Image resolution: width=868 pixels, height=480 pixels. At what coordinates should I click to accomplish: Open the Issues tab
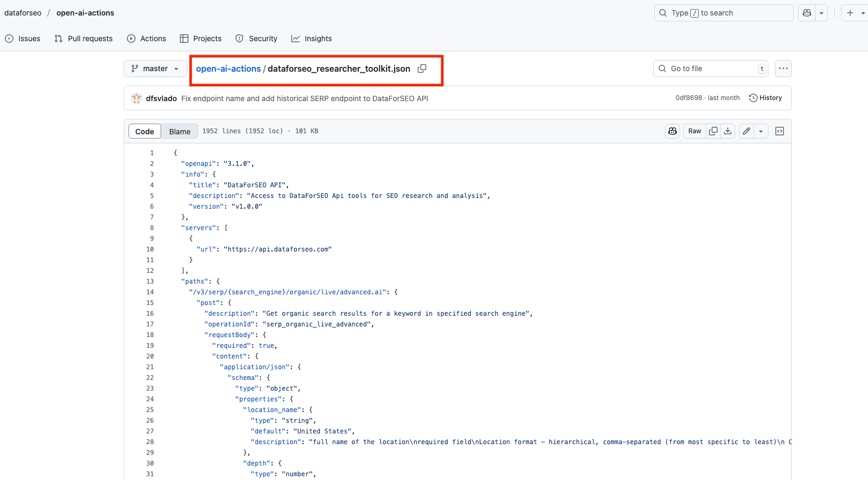pyautogui.click(x=22, y=39)
